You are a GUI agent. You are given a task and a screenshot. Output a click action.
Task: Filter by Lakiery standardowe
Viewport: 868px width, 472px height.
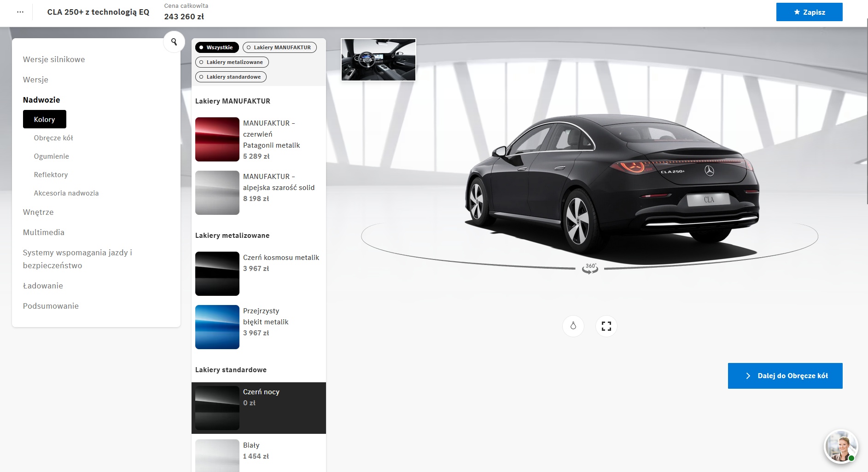[x=231, y=77]
